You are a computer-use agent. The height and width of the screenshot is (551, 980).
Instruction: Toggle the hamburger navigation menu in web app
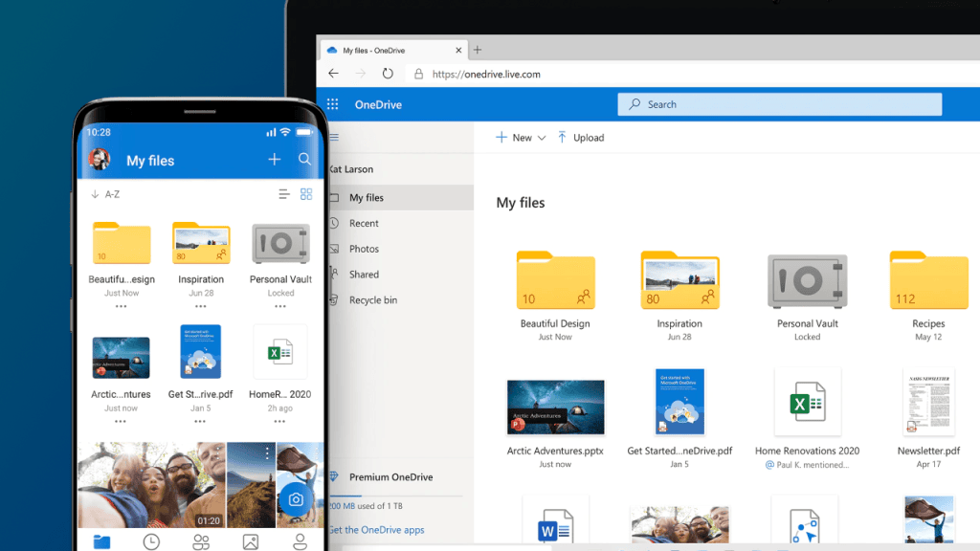[x=334, y=137]
